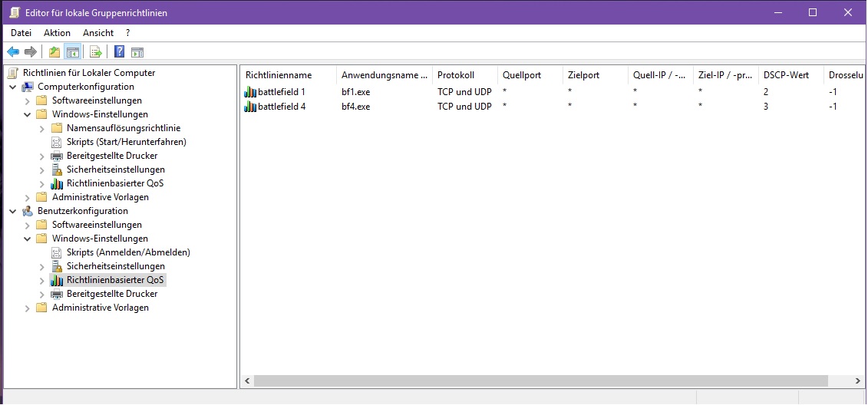
Task: Sort by the Protokoll column header
Action: [x=465, y=74]
